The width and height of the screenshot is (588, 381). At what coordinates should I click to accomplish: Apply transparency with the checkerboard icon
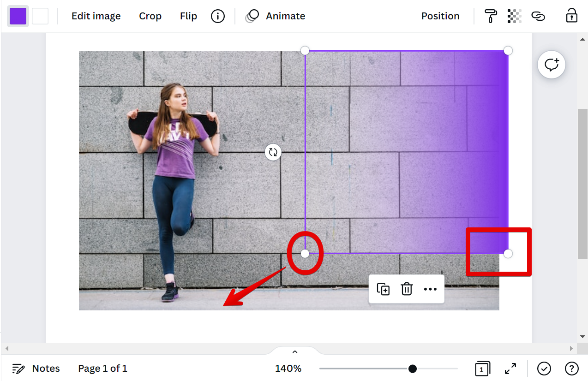514,16
